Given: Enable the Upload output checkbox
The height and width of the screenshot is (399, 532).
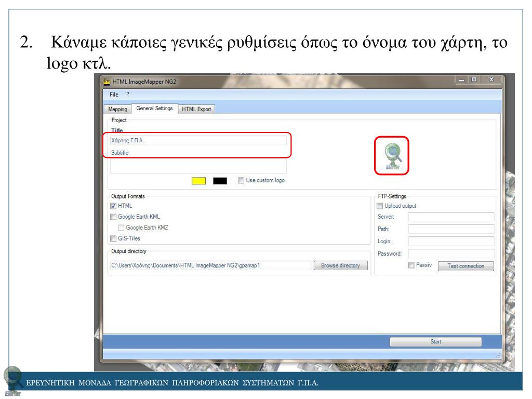Looking at the screenshot, I should pos(380,206).
